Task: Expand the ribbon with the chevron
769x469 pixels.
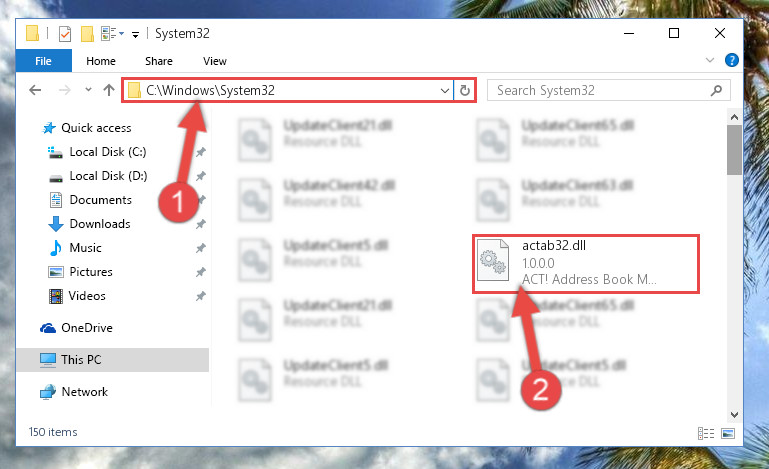Action: click(x=709, y=60)
